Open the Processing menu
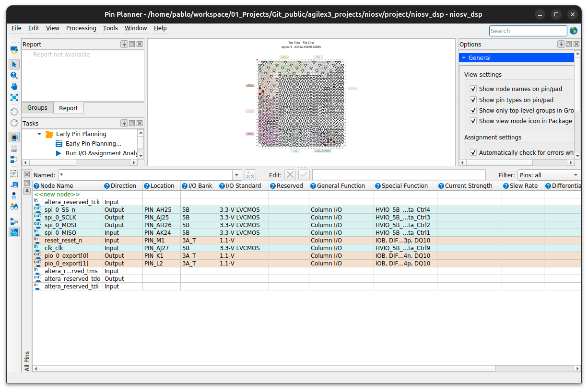Image resolution: width=588 pixels, height=391 pixels. (x=81, y=28)
